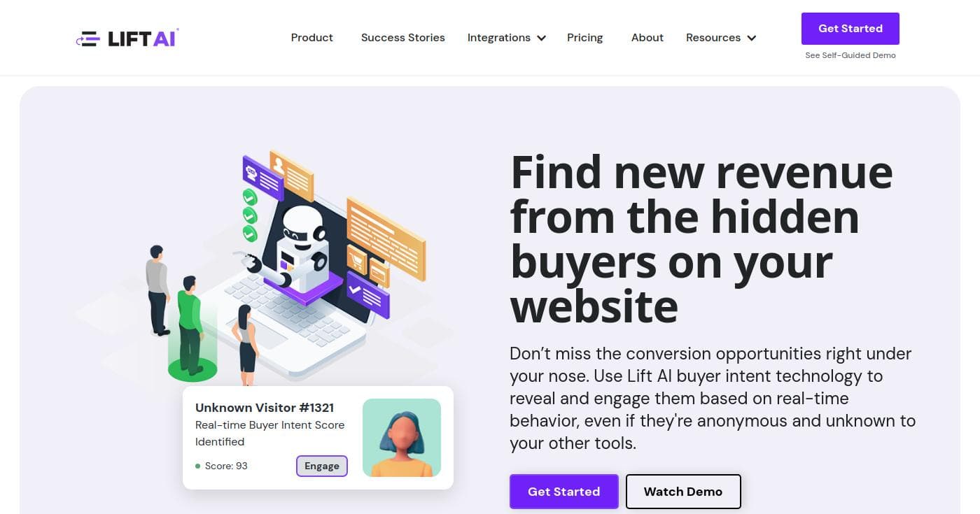Click the visitor avatar thumbnail

402,438
